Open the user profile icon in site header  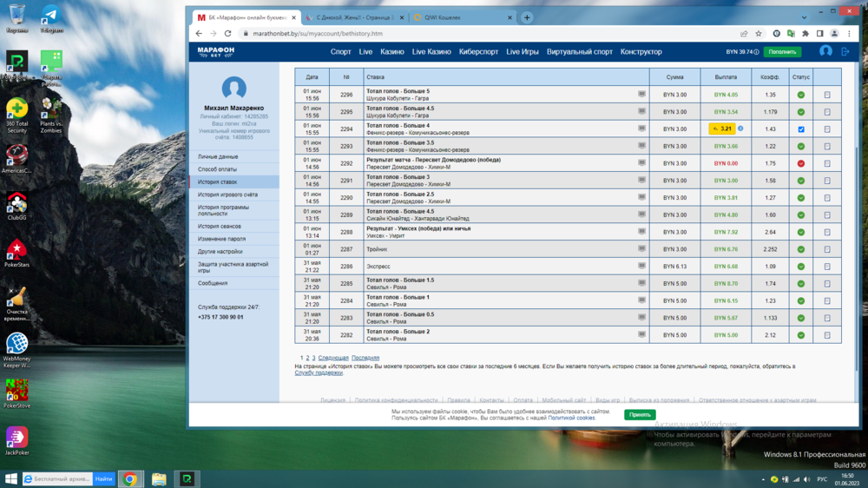tap(825, 51)
